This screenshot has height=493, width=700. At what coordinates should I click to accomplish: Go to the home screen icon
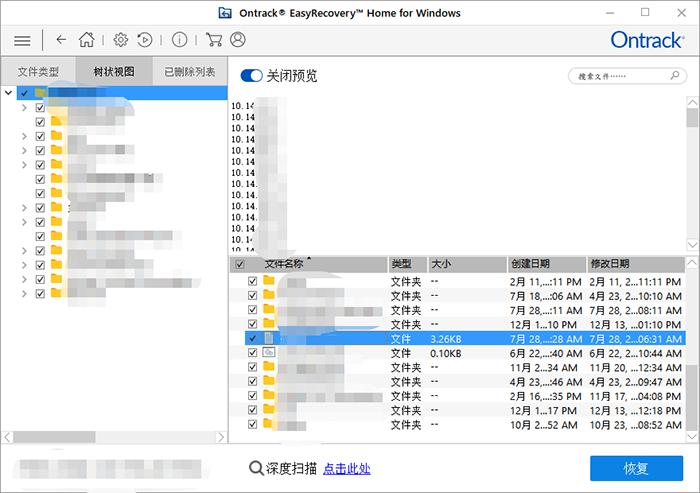(87, 40)
